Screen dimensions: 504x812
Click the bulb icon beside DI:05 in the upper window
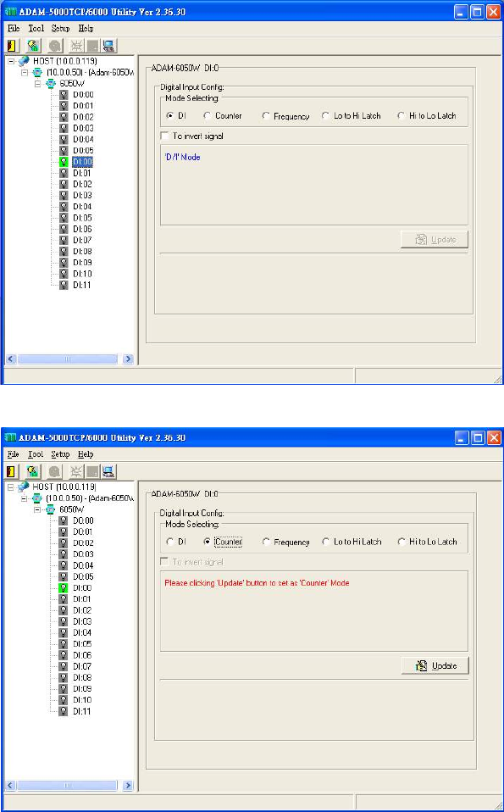tap(64, 218)
